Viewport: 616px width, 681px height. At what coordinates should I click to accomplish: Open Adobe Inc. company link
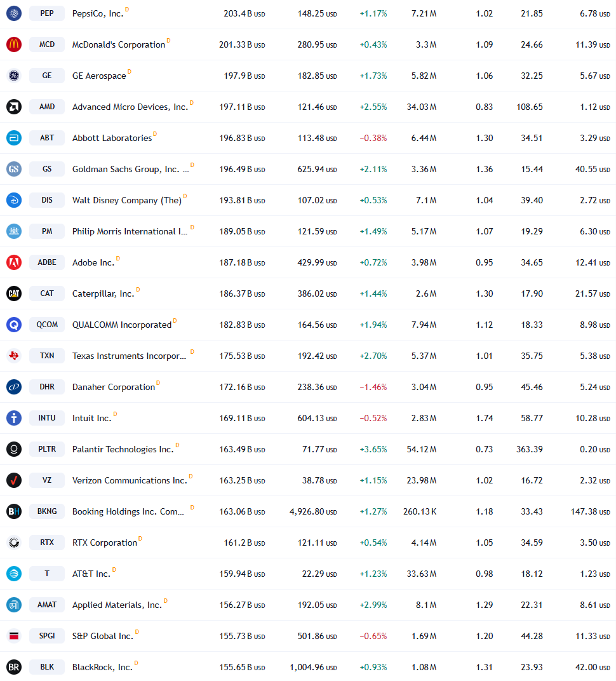[x=93, y=263]
